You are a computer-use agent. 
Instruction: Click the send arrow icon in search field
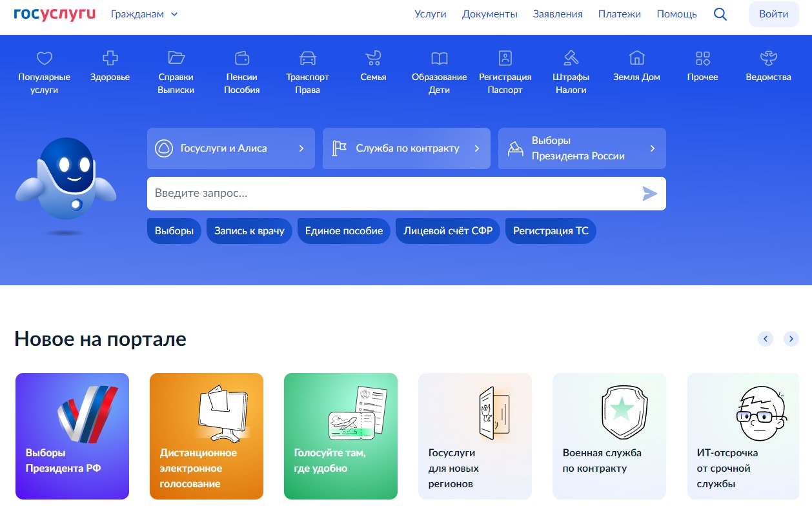coord(650,194)
